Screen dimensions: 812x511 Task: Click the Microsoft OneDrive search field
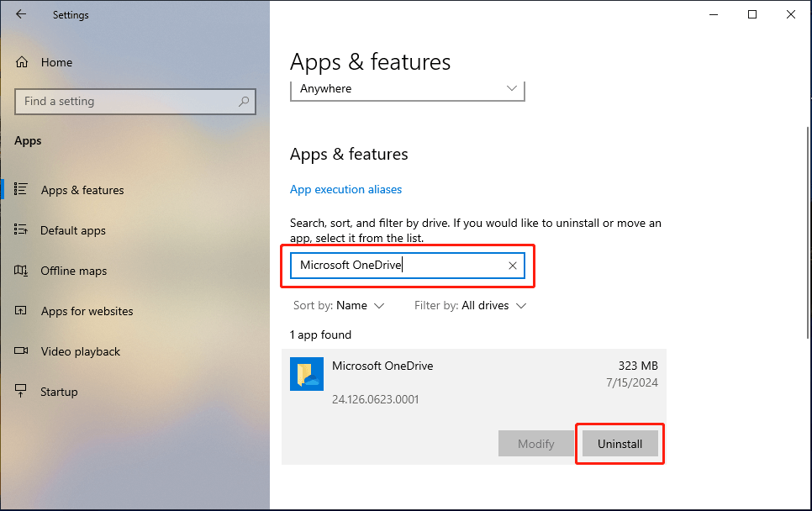coord(408,266)
